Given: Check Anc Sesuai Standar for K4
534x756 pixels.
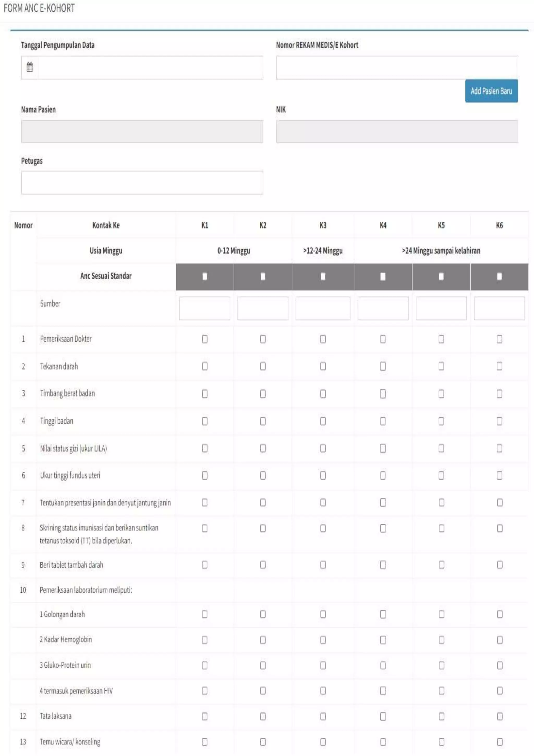Looking at the screenshot, I should click(383, 276).
